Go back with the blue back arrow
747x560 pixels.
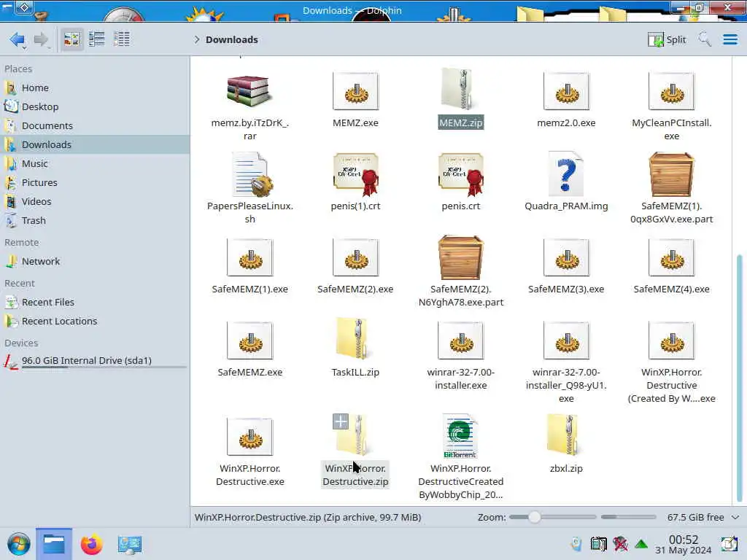[18, 39]
